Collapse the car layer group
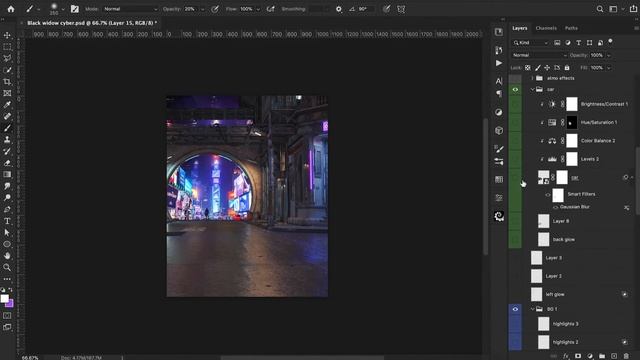 pyautogui.click(x=532, y=89)
